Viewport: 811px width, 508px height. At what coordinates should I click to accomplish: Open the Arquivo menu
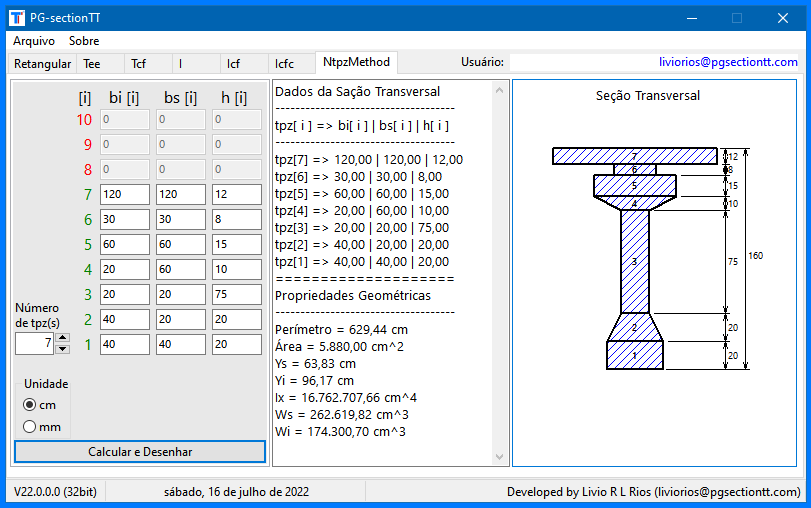coord(34,41)
